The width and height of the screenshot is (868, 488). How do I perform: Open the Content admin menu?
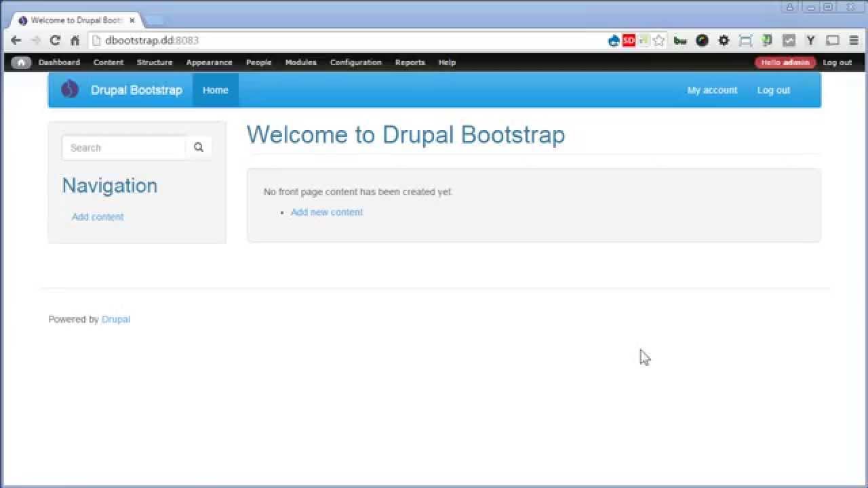point(108,62)
